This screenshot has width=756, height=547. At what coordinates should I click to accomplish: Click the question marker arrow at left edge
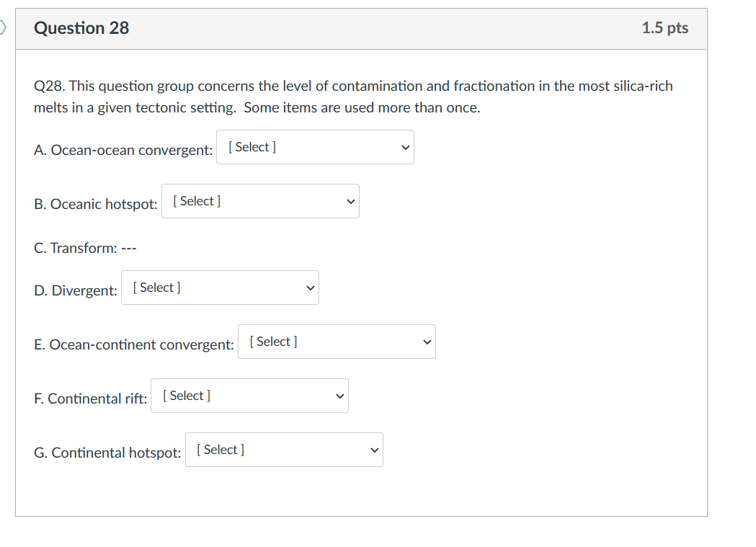coord(3,28)
